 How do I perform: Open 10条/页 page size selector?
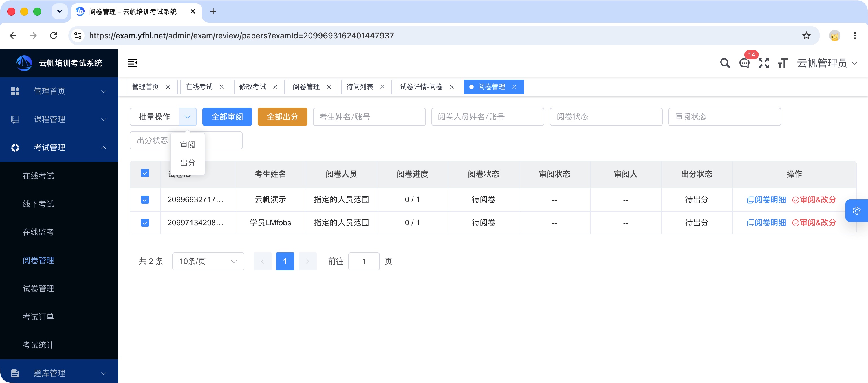point(208,261)
